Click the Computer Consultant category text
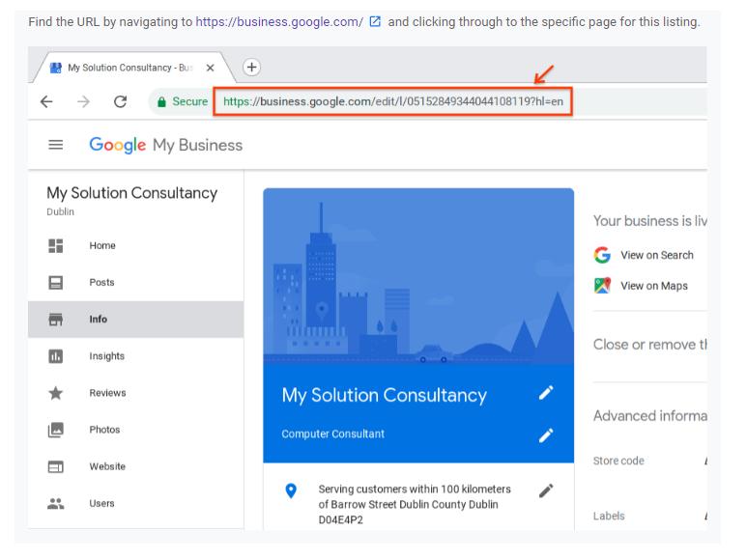Viewport: 747px width, 560px height. [332, 434]
